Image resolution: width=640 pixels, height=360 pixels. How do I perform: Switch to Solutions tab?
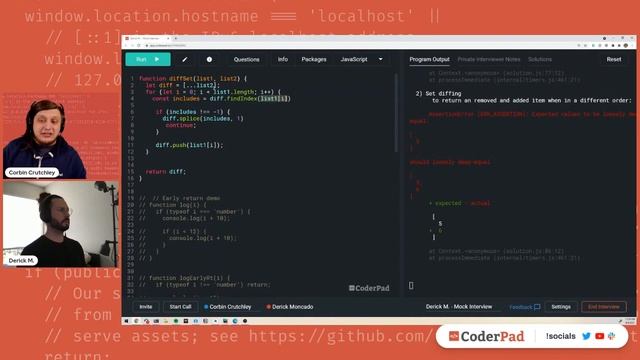(540, 60)
